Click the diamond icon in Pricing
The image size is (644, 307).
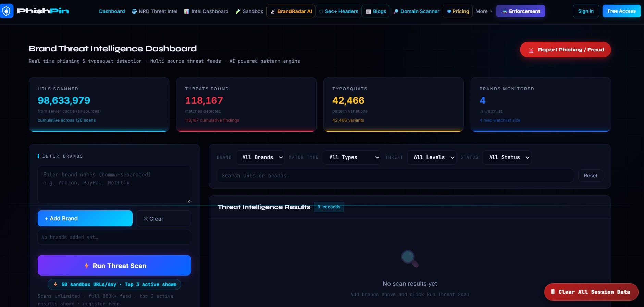(x=449, y=12)
